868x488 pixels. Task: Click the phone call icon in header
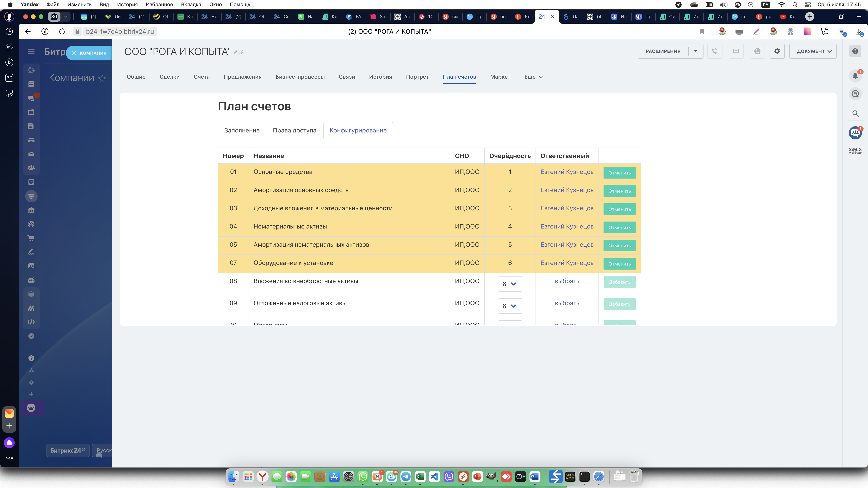[x=714, y=51]
